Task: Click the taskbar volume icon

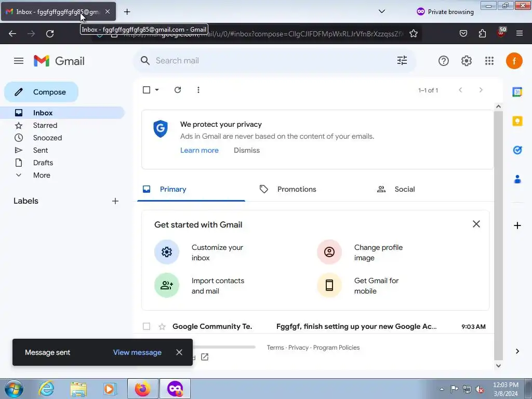Action: coord(480,389)
